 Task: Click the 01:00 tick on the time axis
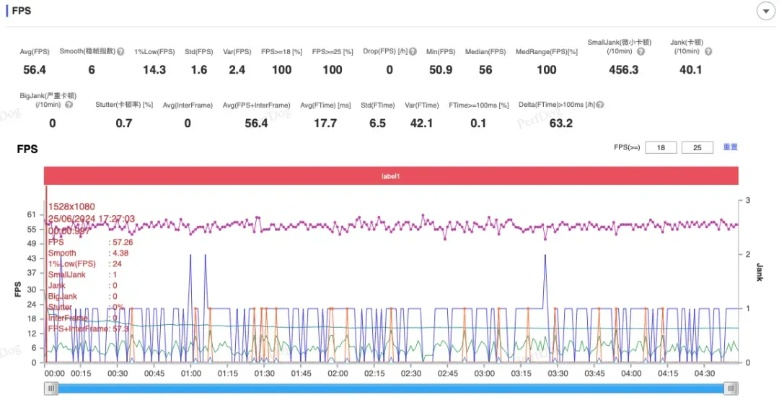pyautogui.click(x=191, y=373)
